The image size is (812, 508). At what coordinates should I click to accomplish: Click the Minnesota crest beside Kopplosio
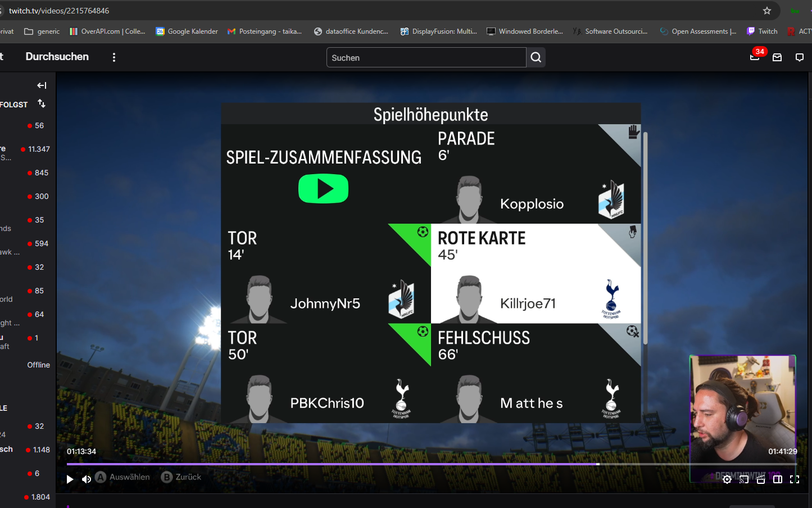[x=611, y=199]
